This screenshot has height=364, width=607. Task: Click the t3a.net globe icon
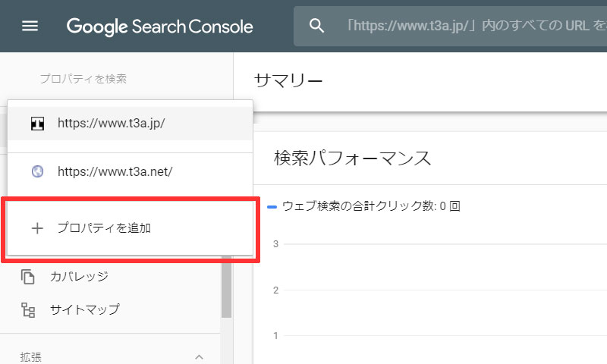[37, 171]
